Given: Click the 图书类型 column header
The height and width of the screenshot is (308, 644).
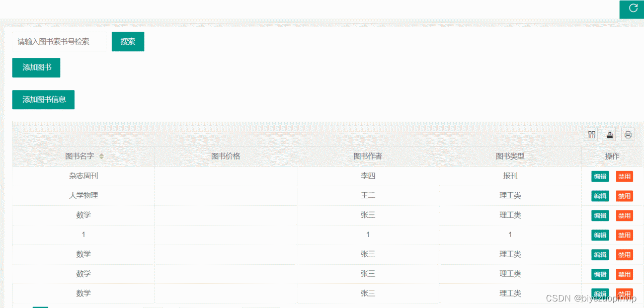Looking at the screenshot, I should point(510,156).
